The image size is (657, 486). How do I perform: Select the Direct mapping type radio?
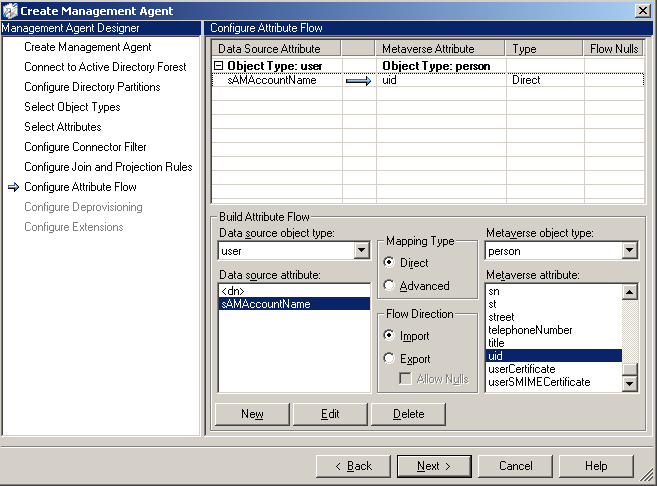tap(389, 262)
